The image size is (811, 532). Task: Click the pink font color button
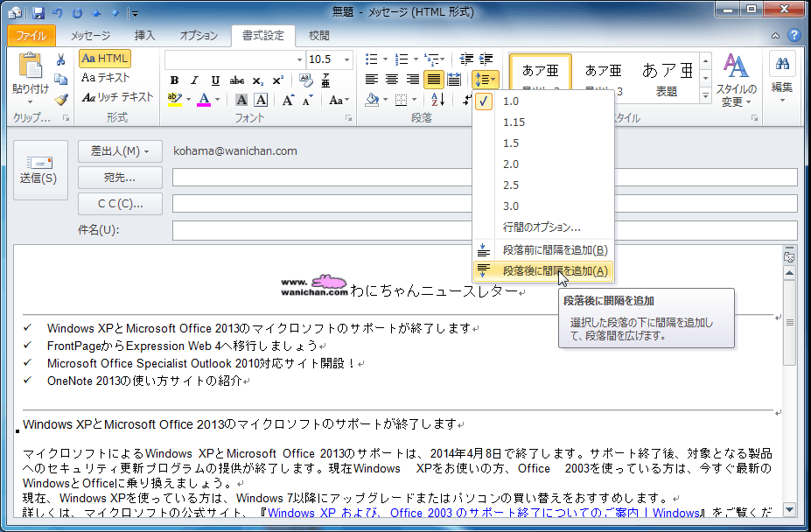point(205,100)
